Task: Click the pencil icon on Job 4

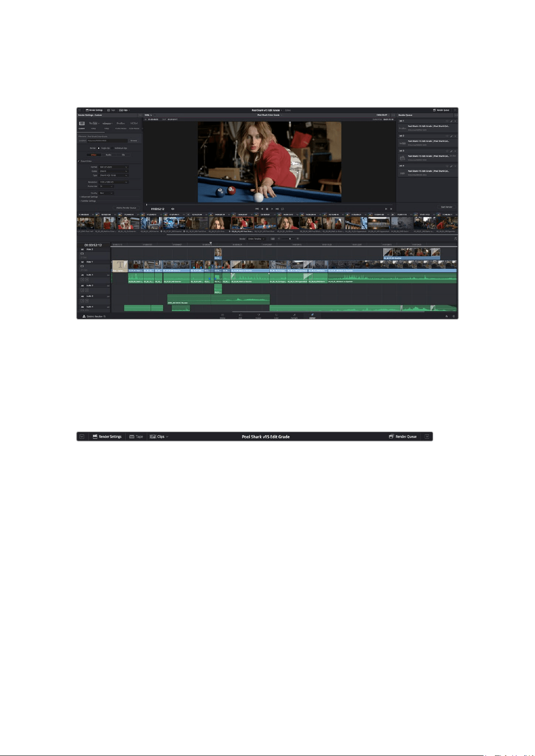Action: (x=451, y=166)
